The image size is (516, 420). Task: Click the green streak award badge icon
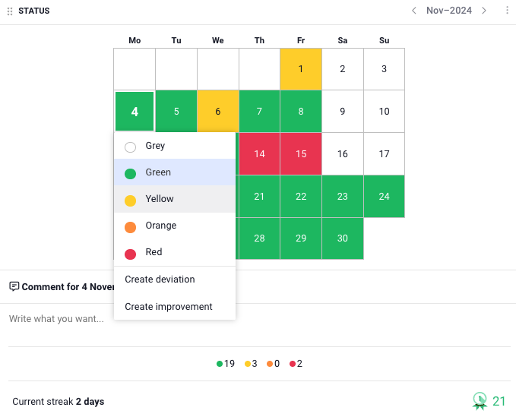pyautogui.click(x=480, y=401)
